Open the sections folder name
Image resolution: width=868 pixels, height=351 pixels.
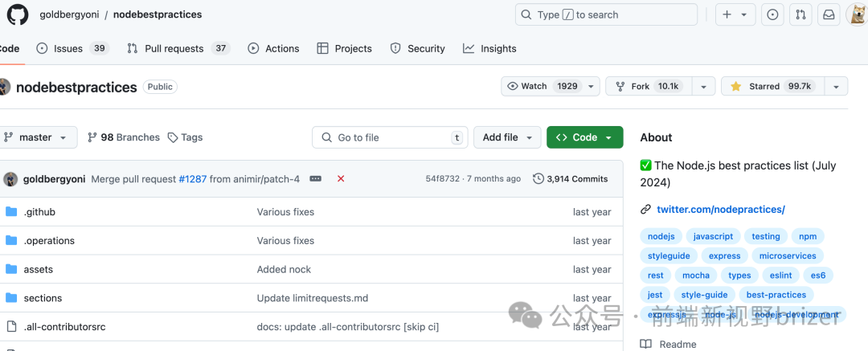[x=43, y=298]
